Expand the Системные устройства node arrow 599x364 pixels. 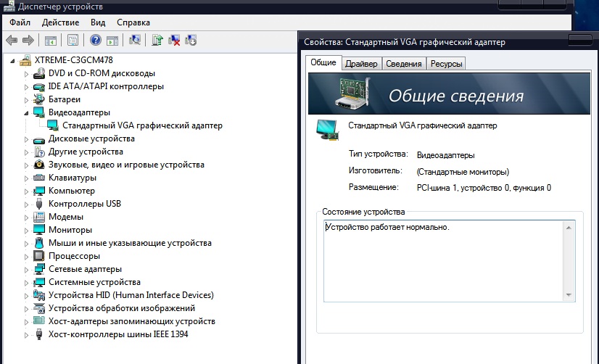26,283
